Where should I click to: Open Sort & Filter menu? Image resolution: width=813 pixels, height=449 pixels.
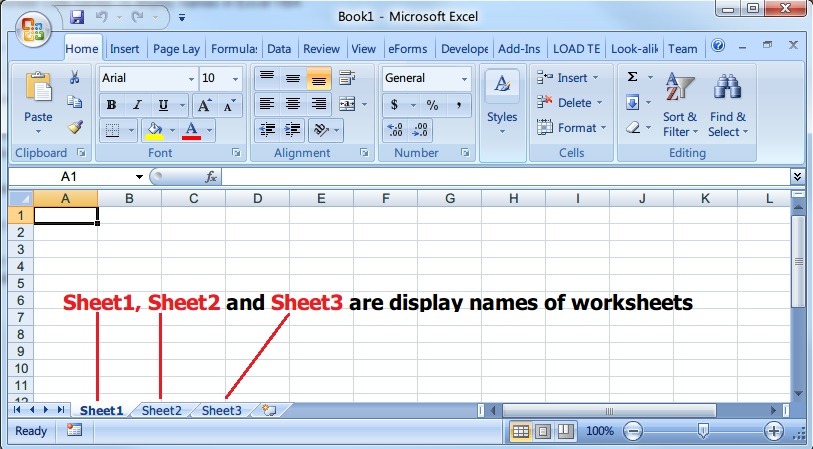coord(680,106)
